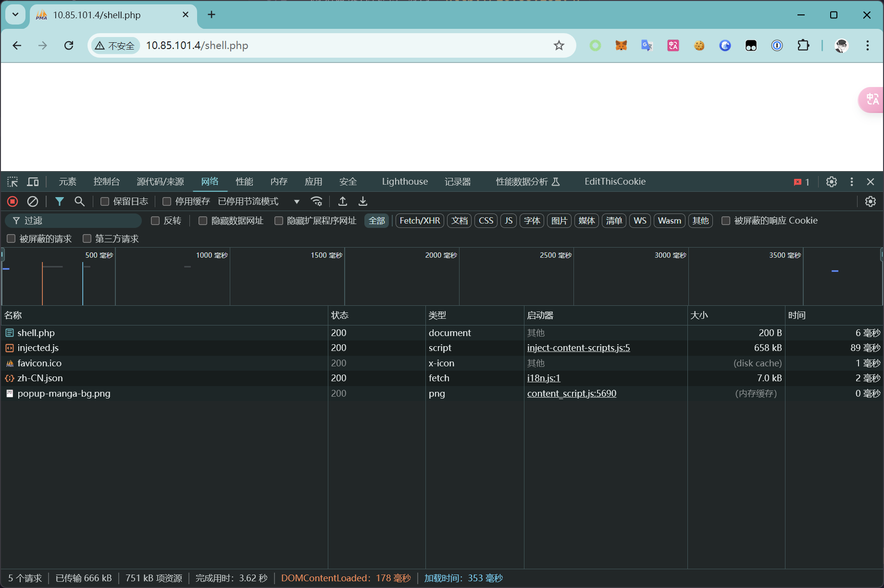This screenshot has width=884, height=588.
Task: Open Google Translate extension icon
Action: pos(647,45)
